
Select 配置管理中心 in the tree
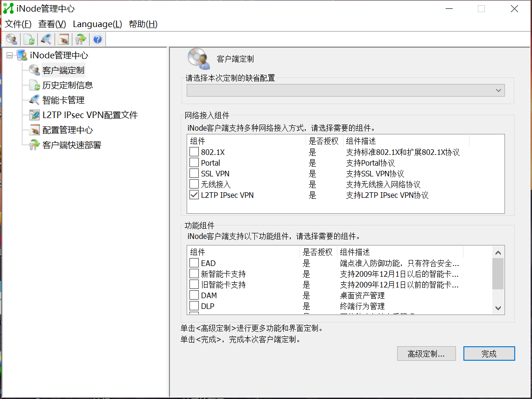pos(68,130)
